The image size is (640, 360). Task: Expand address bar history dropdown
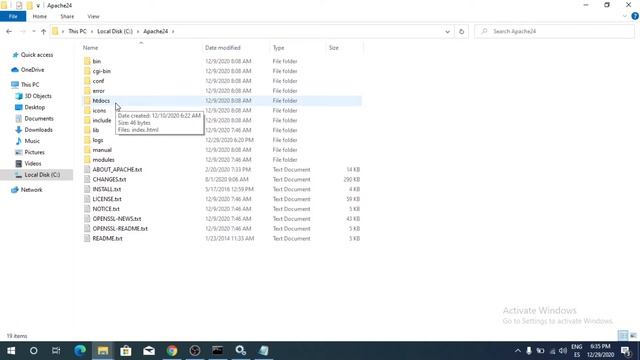point(447,31)
